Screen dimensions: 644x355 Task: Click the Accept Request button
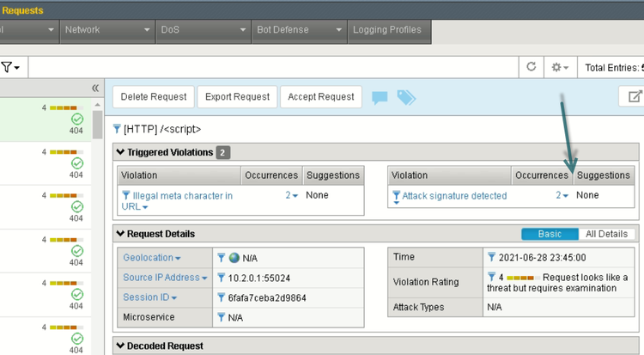click(321, 97)
